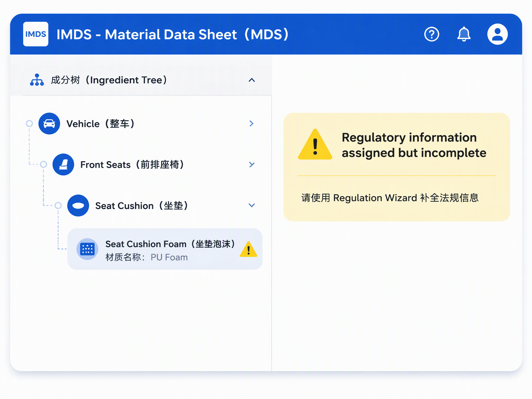The width and height of the screenshot is (532, 399).
Task: Click the Front Seats tree connector circle
Action: 43,165
